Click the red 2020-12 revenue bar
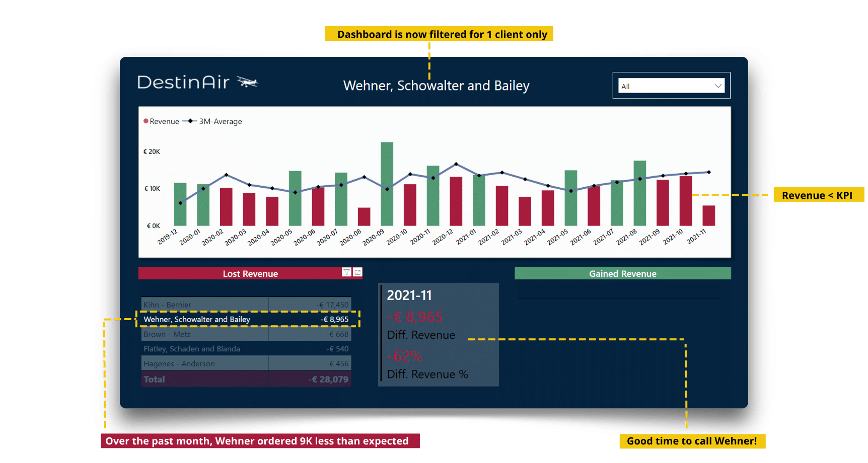Viewport: 868px width, 463px height. 456,201
